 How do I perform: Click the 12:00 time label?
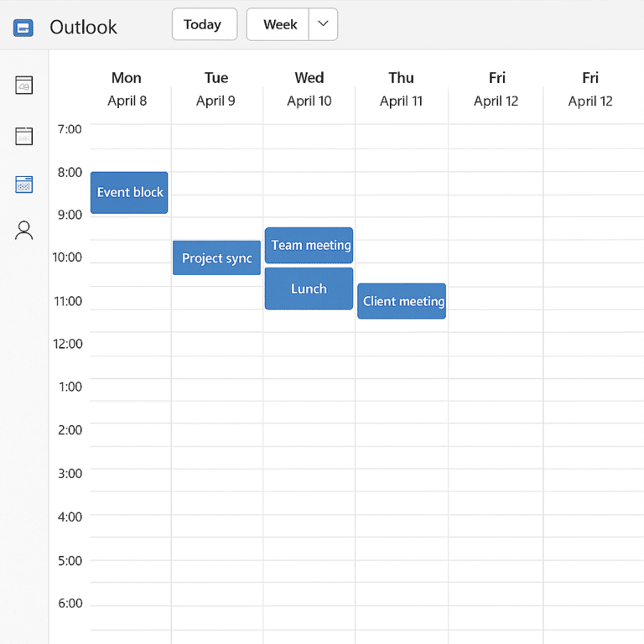click(67, 344)
